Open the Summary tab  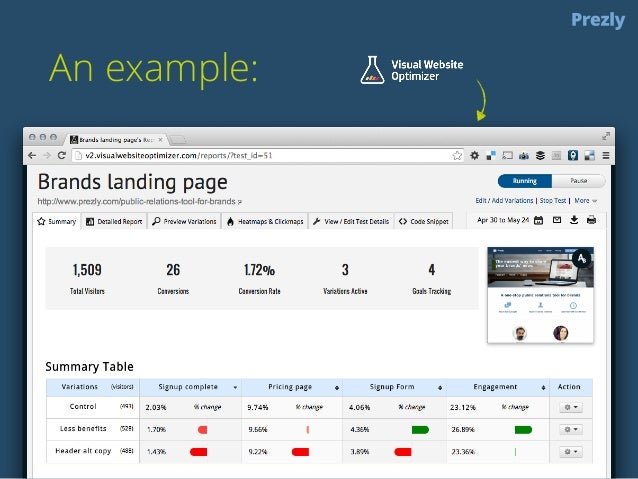(x=57, y=221)
